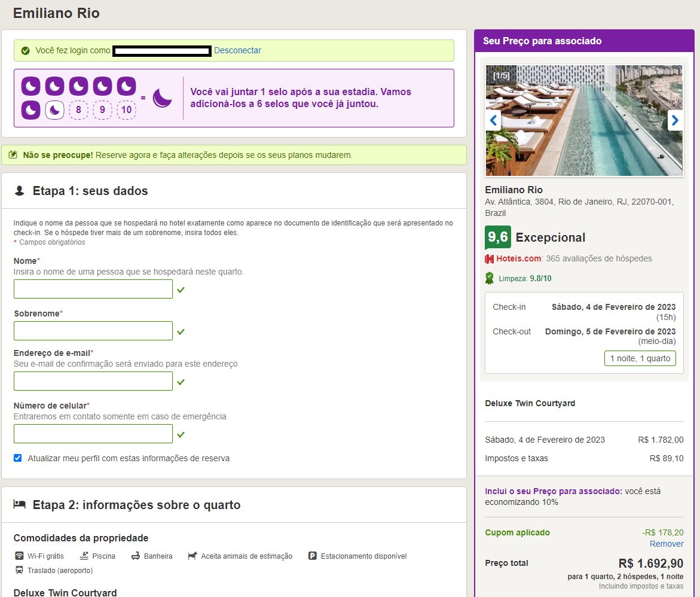Click the taxes amount R$ 89,10
The width and height of the screenshot is (700, 597).
[667, 458]
